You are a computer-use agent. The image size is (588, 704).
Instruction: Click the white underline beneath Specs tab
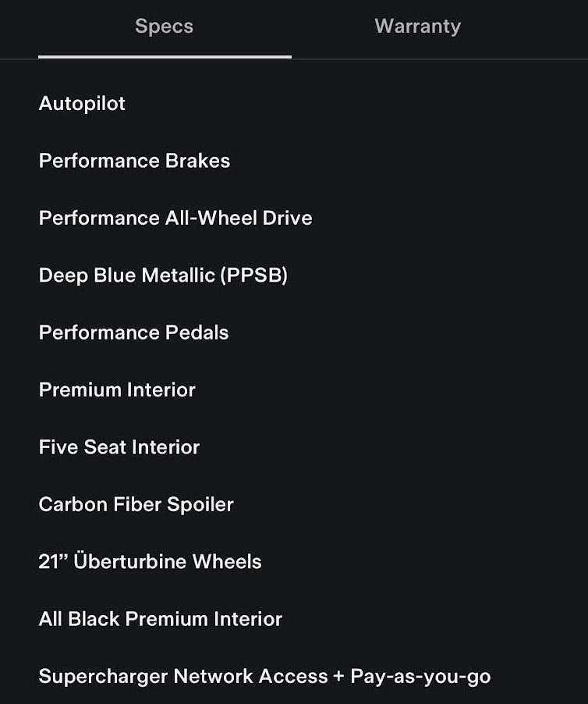pyautogui.click(x=165, y=57)
